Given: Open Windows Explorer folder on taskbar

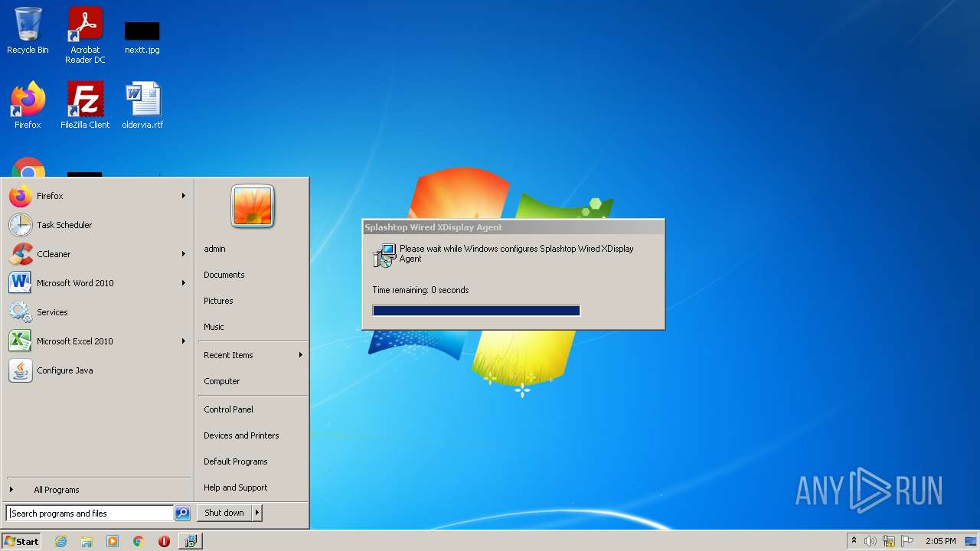Looking at the screenshot, I should 87,541.
